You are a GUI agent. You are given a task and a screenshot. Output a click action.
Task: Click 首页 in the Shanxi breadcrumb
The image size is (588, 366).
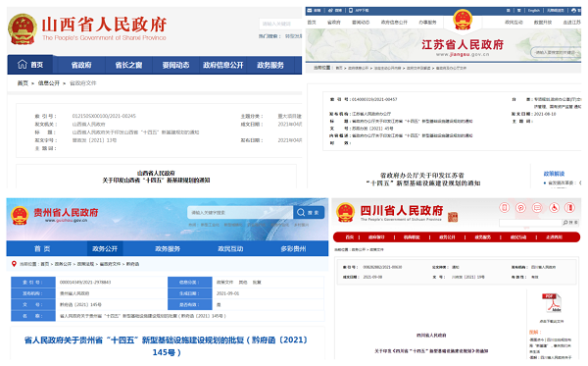23,83
